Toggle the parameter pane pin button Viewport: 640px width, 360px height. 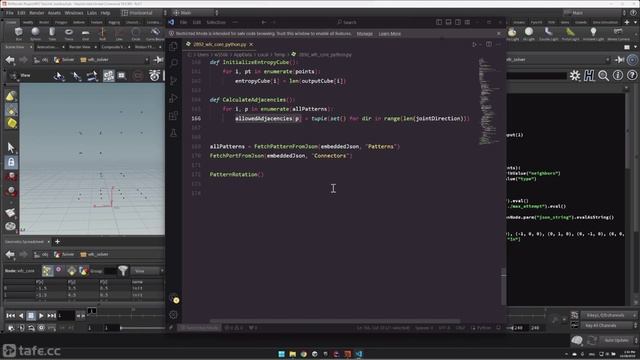coord(620,60)
